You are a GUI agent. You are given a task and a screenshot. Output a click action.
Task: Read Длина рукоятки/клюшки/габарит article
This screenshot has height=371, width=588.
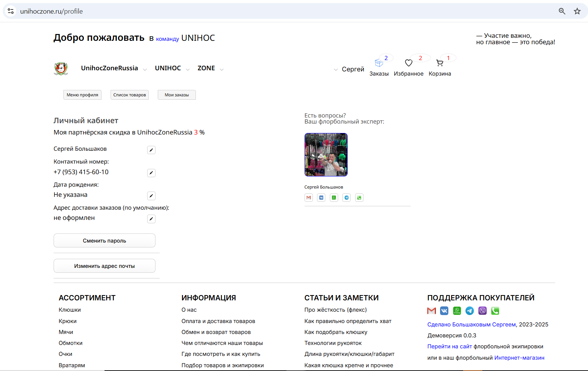[x=349, y=354]
